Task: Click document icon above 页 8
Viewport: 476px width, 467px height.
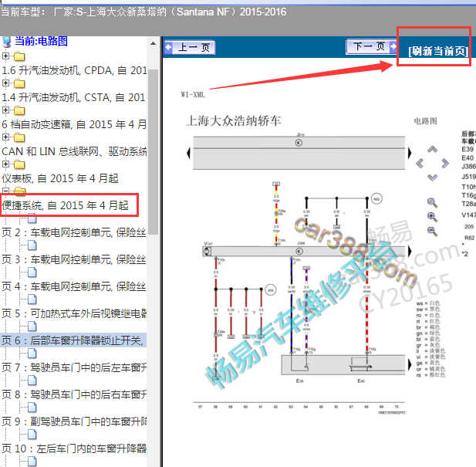Action: click(x=32, y=380)
